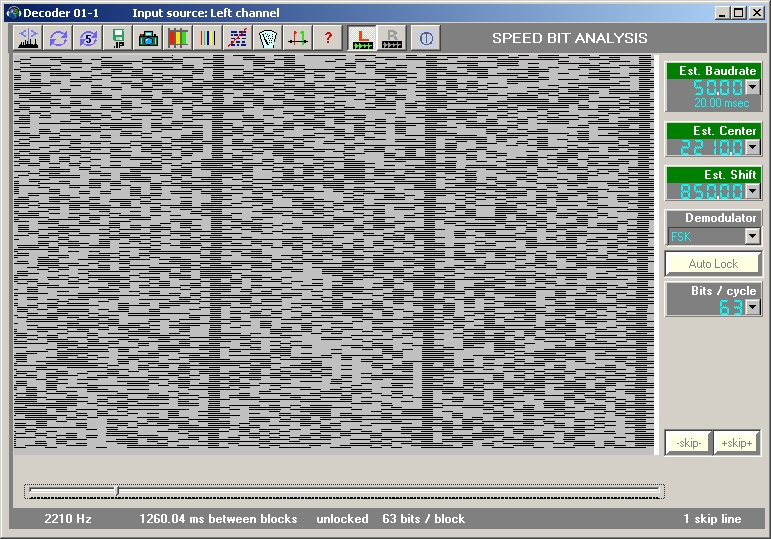Click the blue refresh arrows icon
This screenshot has width=771, height=539.
[58, 39]
